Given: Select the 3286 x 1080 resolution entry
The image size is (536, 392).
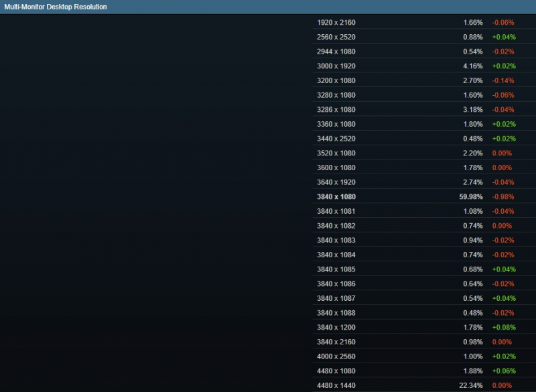Looking at the screenshot, I should point(336,110).
